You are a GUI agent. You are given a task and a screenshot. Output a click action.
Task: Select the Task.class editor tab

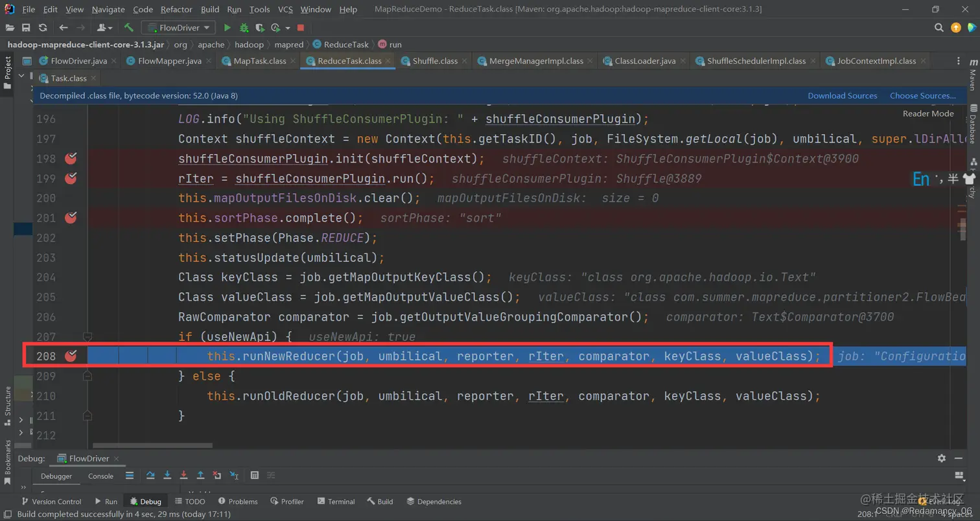69,78
